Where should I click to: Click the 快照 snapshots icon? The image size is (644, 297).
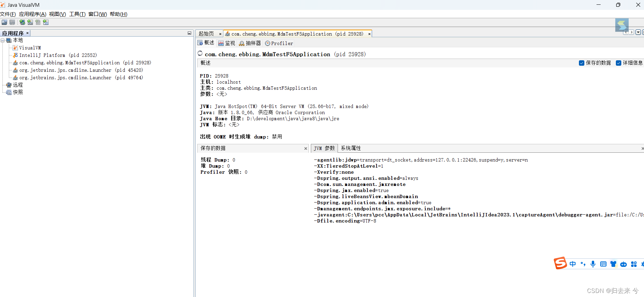click(9, 92)
